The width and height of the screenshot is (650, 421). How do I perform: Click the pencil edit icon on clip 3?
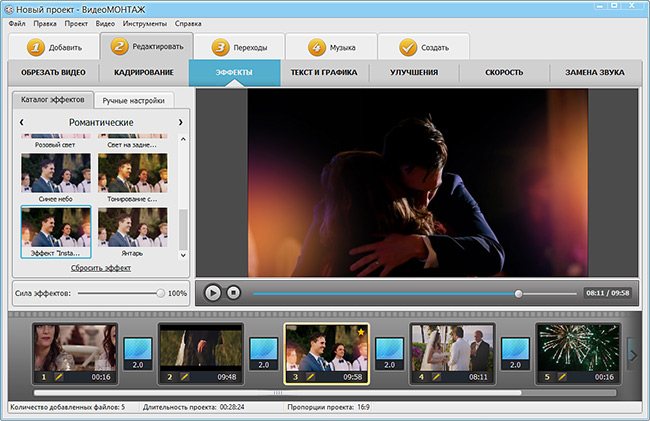310,377
